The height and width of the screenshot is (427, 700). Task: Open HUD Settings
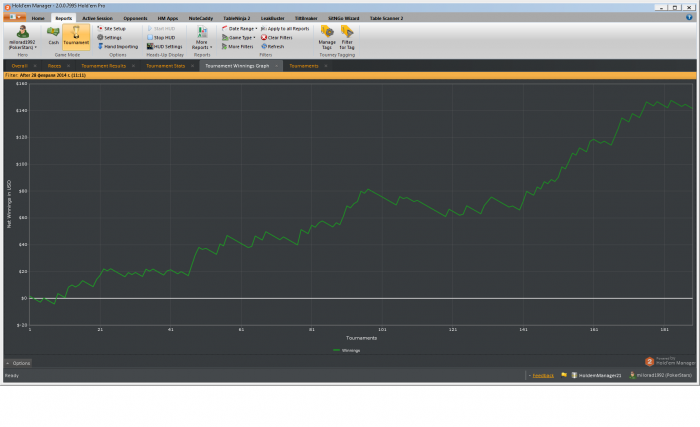pos(165,46)
